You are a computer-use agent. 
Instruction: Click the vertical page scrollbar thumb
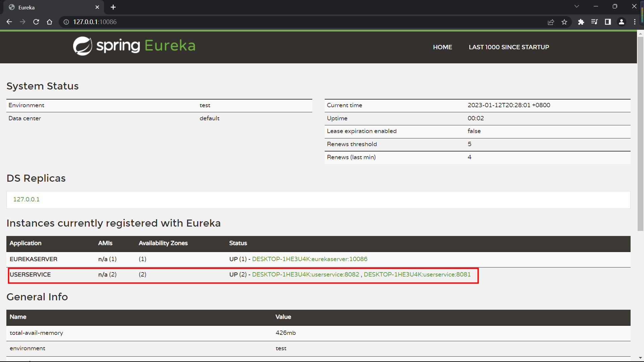[640, 134]
